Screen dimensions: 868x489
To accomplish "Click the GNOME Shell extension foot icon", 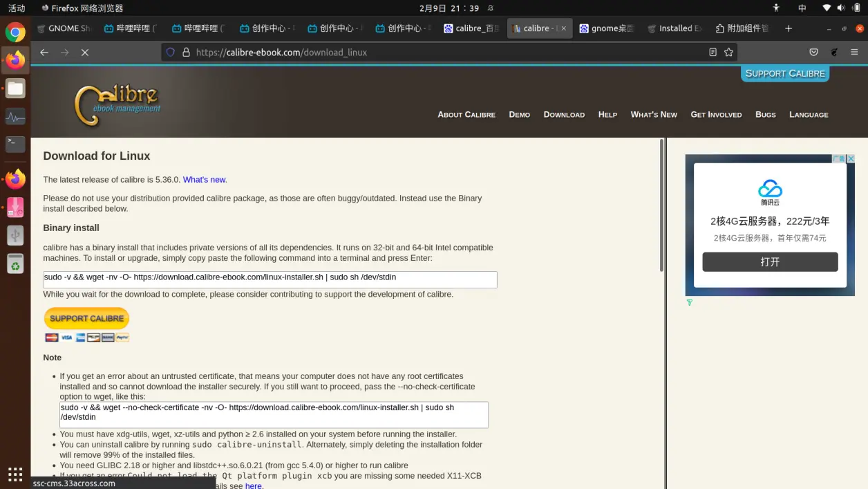I will click(834, 52).
